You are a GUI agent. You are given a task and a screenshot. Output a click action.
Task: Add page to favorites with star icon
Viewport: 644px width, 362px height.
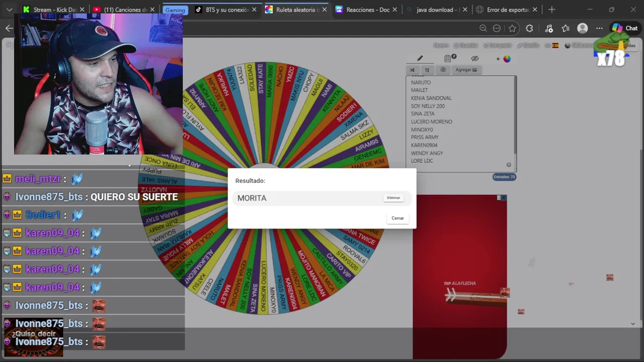(512, 28)
